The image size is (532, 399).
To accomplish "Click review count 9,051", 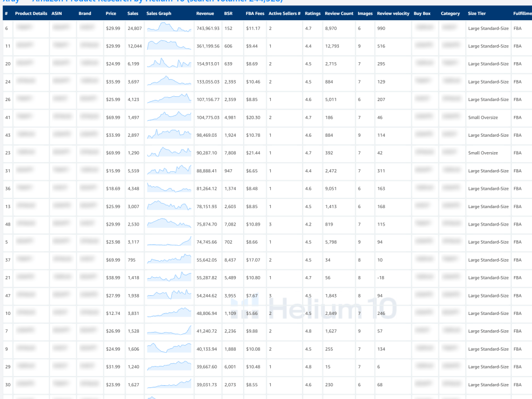I will pos(331,189).
